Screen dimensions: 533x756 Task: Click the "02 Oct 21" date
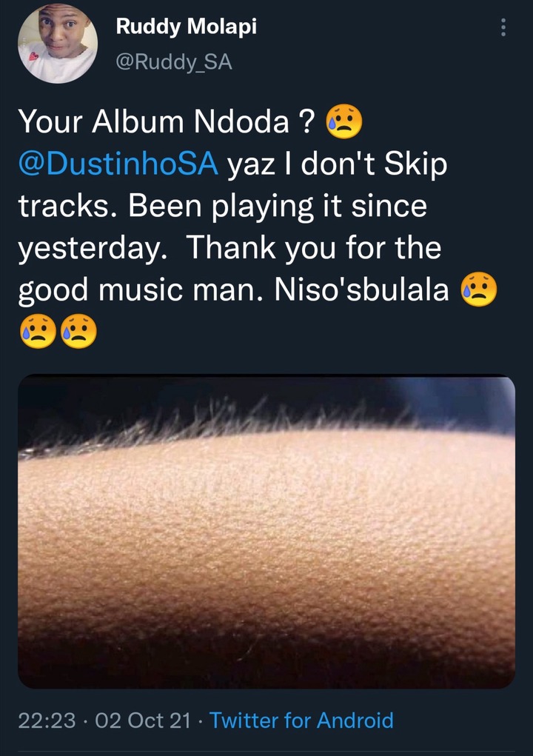tap(143, 720)
